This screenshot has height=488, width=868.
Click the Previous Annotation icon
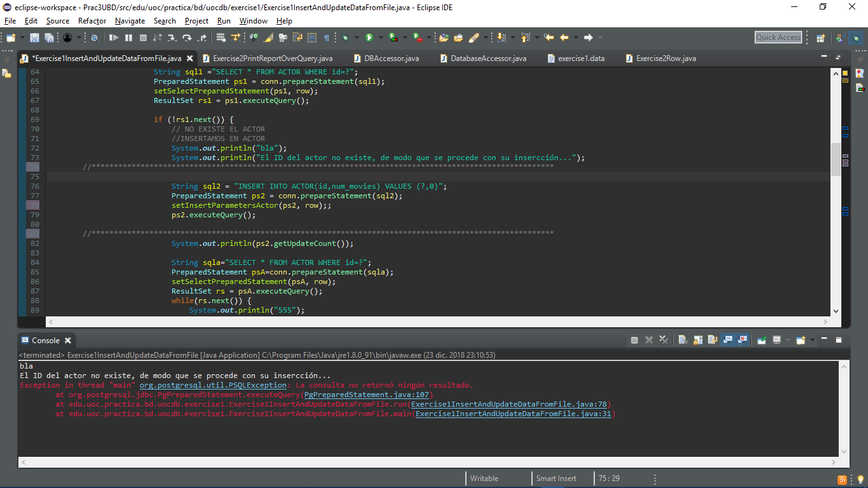pyautogui.click(x=525, y=38)
